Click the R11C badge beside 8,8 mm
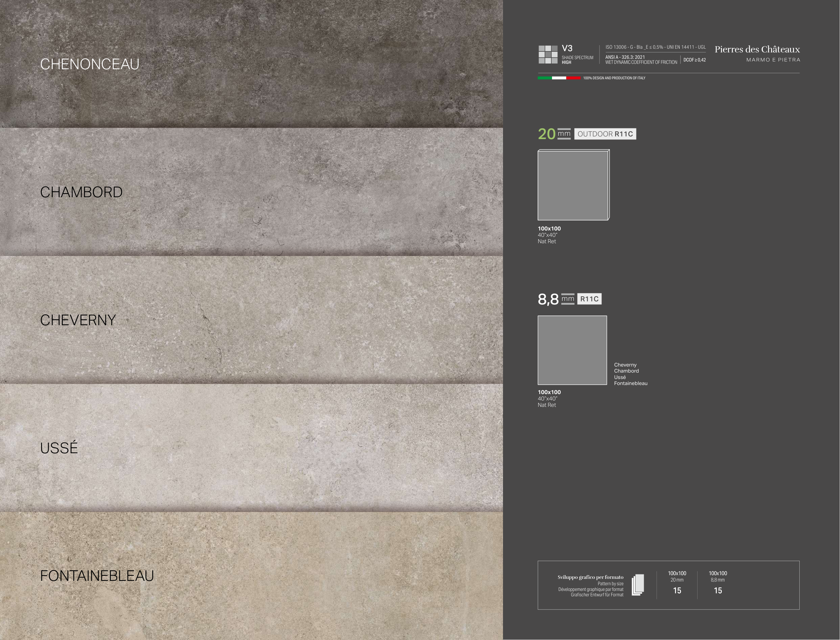This screenshot has width=840, height=640. [589, 299]
